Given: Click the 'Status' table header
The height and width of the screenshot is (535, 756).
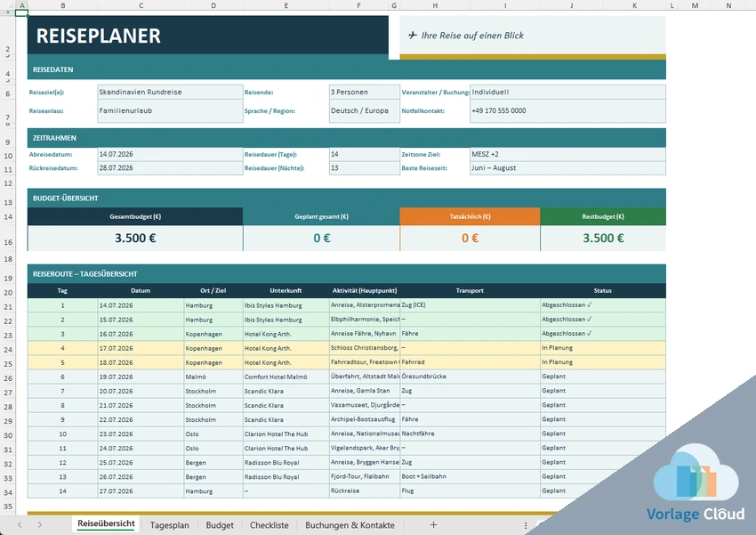Looking at the screenshot, I should tap(603, 290).
